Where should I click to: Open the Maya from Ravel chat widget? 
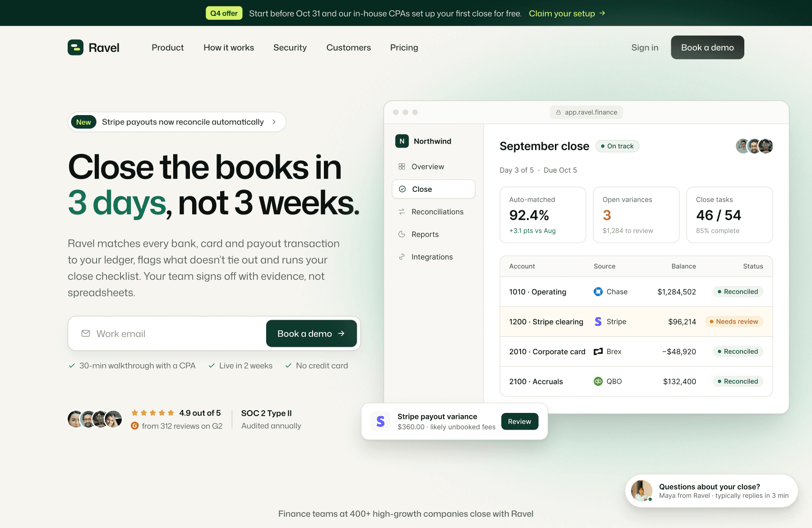[711, 491]
